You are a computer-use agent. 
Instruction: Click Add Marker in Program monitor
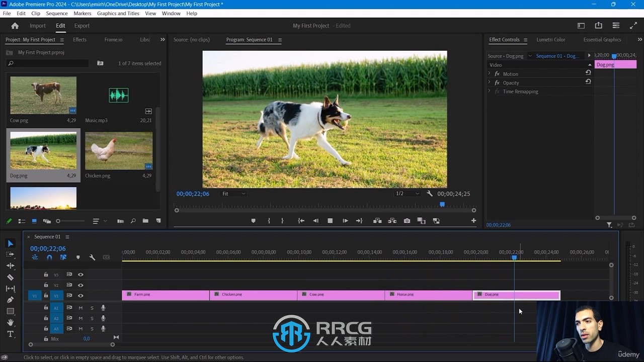(x=253, y=221)
